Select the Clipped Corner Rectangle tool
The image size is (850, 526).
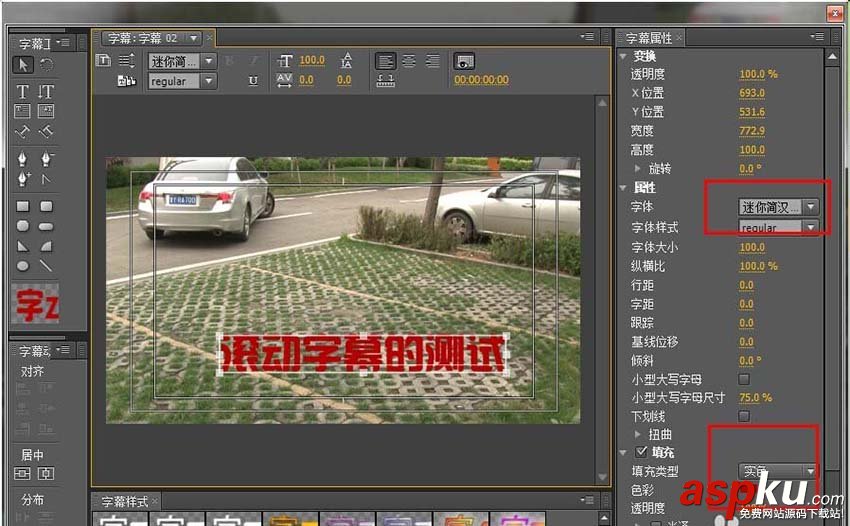[22, 226]
